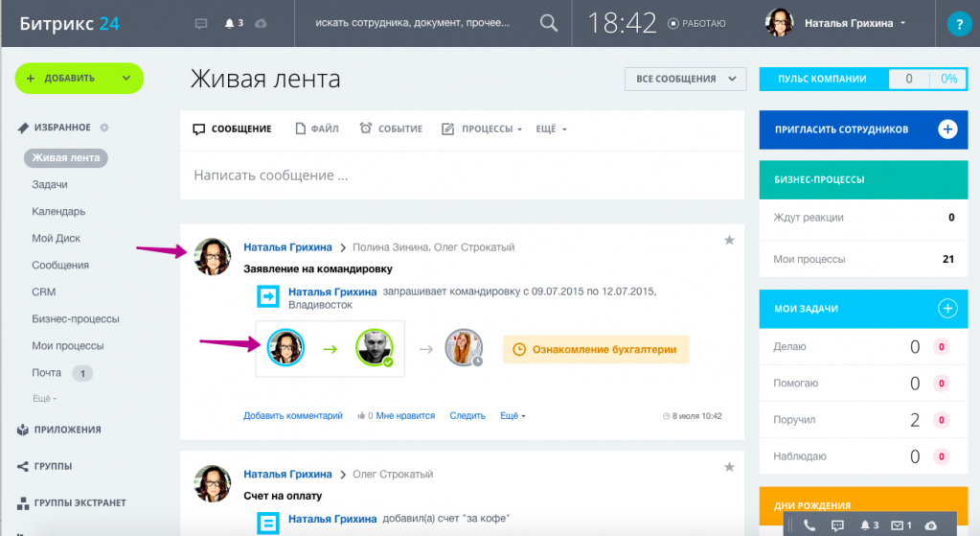Click plus icon to invite employees

(x=947, y=129)
